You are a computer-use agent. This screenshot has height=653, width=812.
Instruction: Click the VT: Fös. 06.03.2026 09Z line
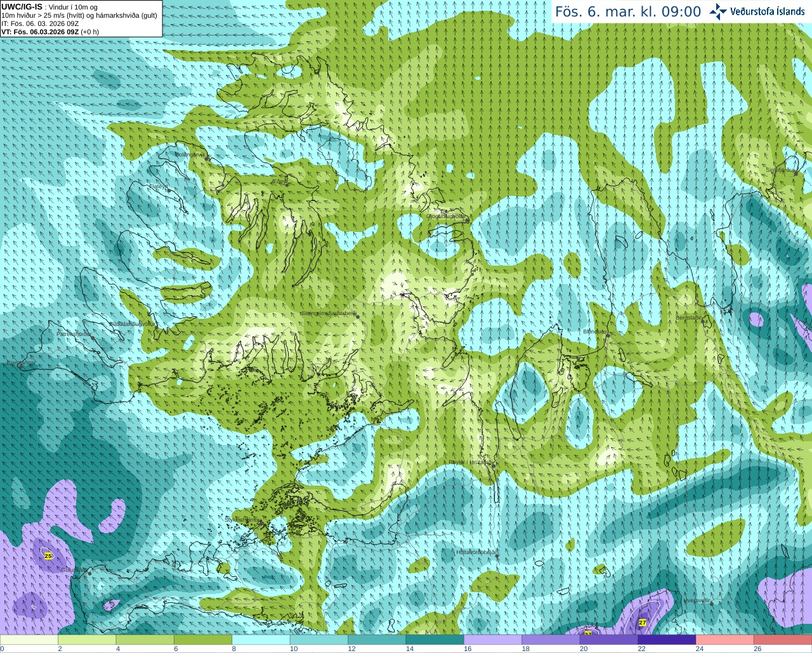pos(50,32)
